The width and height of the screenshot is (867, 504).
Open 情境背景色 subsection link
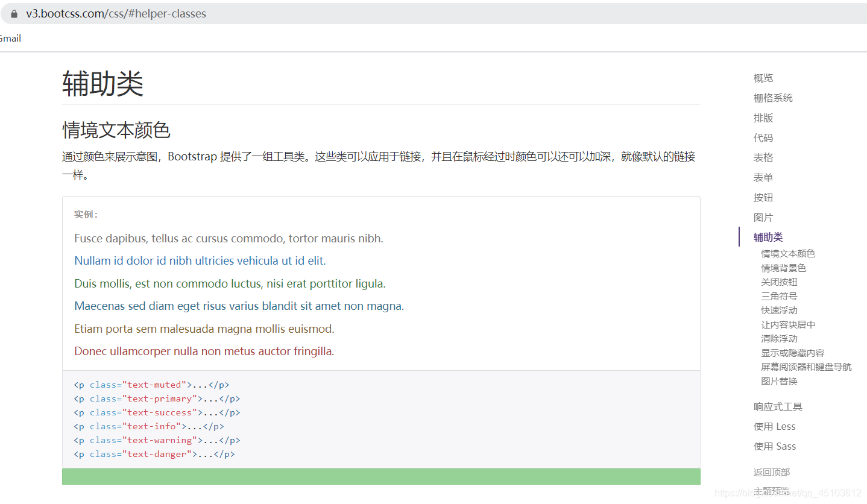click(x=784, y=268)
